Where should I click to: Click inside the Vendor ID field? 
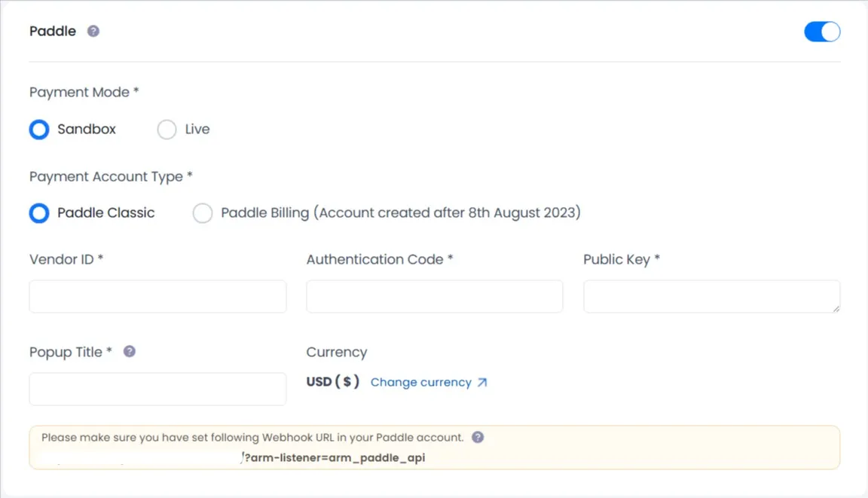click(x=157, y=296)
